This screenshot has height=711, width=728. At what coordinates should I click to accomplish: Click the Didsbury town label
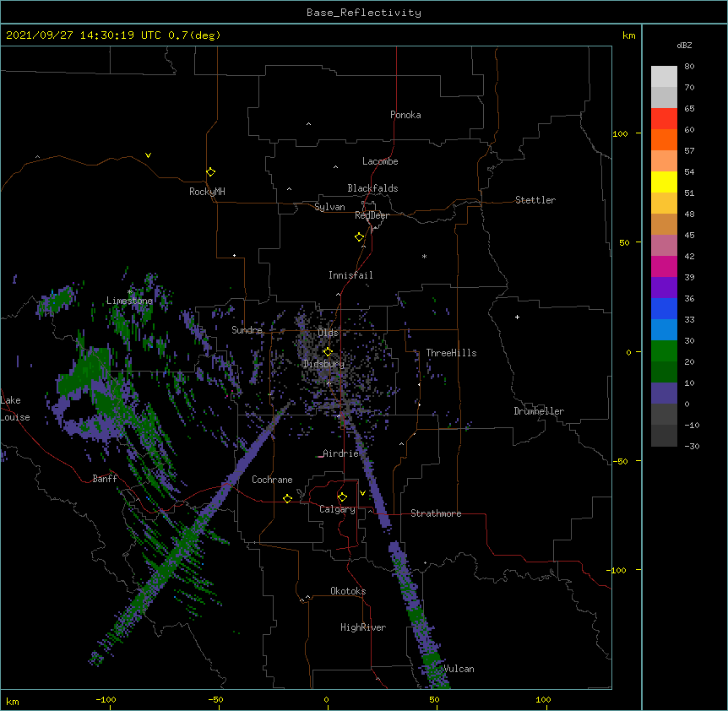click(323, 364)
